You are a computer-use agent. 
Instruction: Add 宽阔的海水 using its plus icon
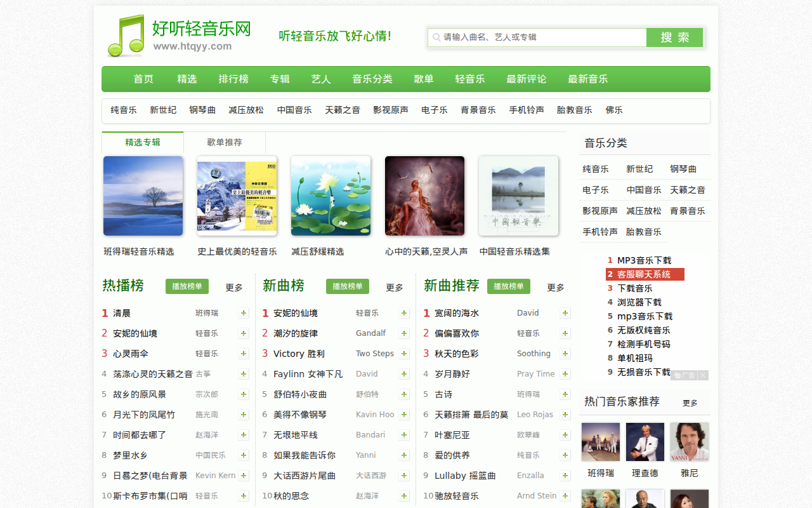tap(565, 312)
